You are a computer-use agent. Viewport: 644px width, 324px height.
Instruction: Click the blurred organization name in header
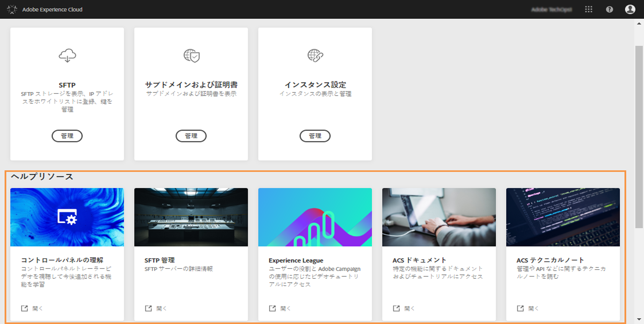coord(552,10)
